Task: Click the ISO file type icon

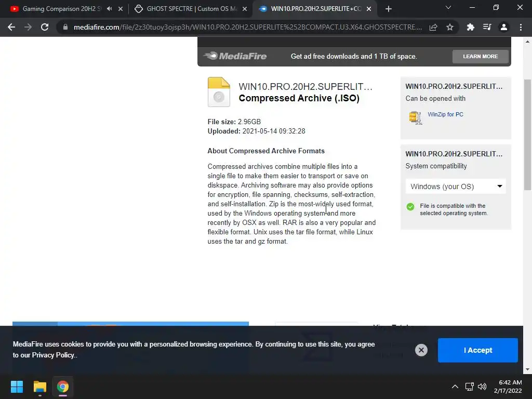Action: [x=219, y=92]
